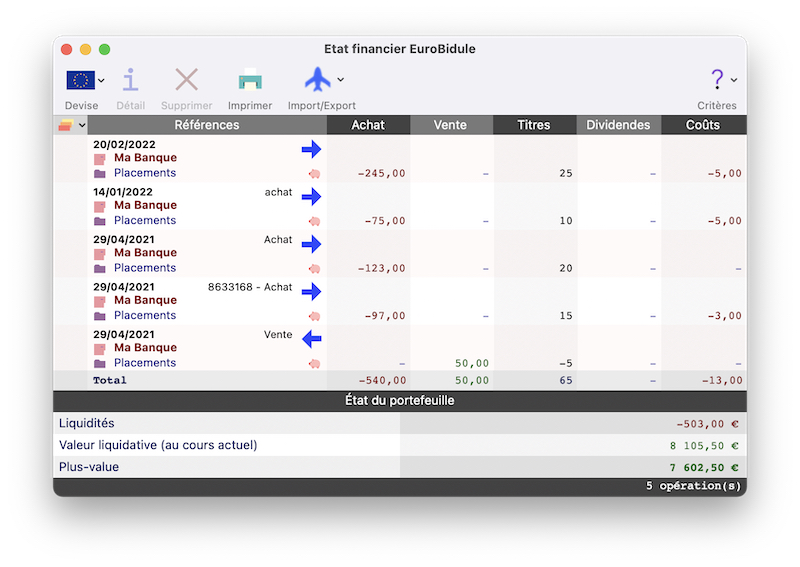
Task: Click the blue right arrow for 14/01/2022
Action: tap(311, 196)
